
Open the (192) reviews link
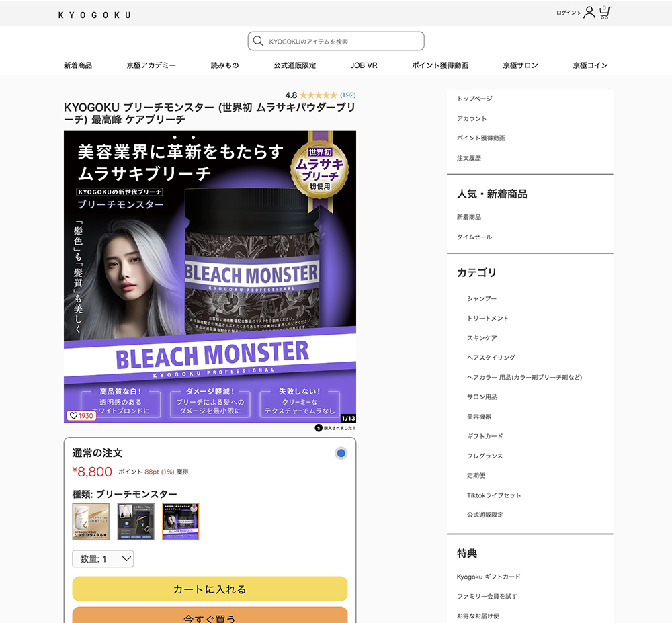347,95
